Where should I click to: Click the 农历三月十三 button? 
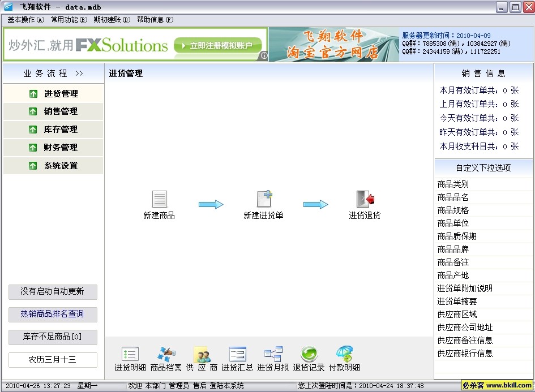tap(53, 360)
